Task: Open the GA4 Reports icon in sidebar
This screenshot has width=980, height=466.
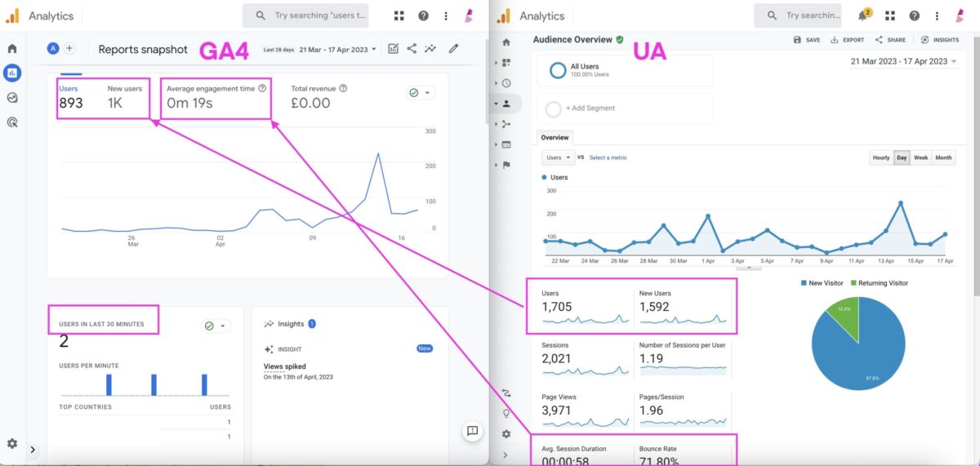Action: tap(12, 73)
